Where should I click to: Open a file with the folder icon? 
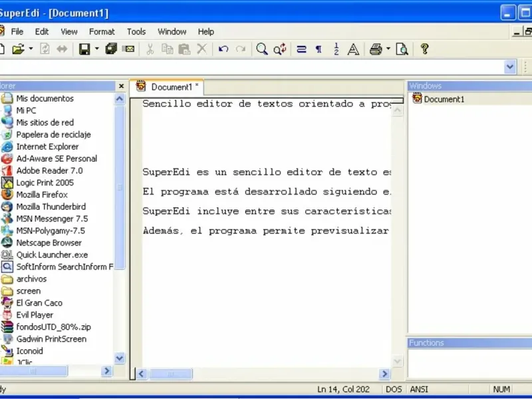point(19,49)
